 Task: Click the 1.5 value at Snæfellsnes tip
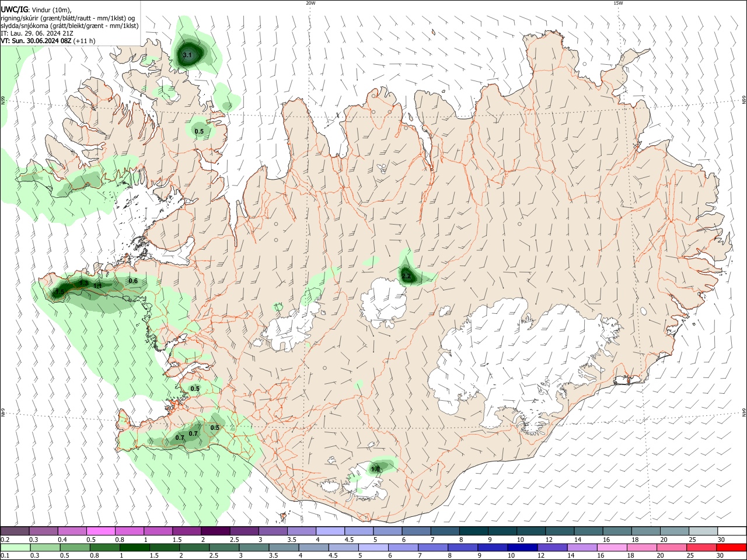60,292
